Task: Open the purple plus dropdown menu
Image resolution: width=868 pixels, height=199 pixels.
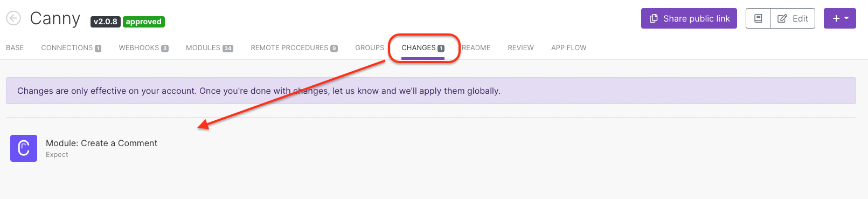Action: [x=840, y=18]
